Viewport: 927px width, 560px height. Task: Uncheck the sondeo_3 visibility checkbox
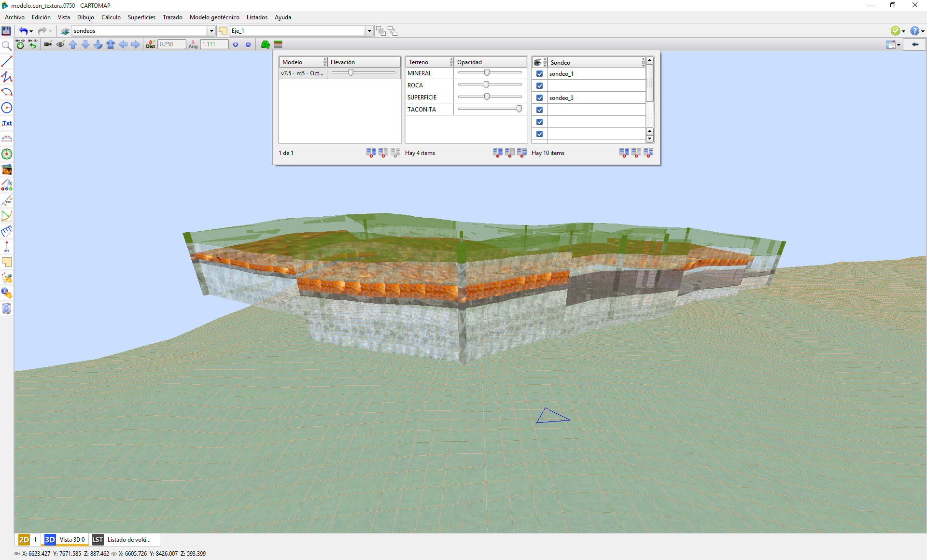point(540,98)
